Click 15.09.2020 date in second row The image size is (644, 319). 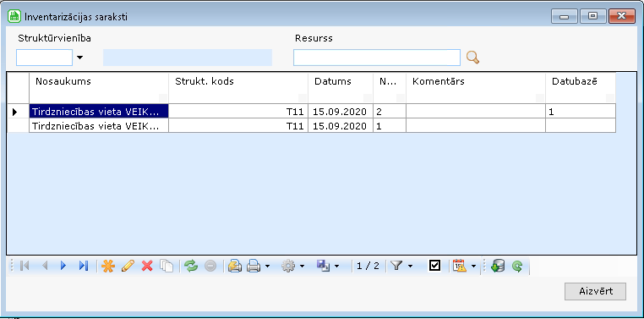coord(341,126)
